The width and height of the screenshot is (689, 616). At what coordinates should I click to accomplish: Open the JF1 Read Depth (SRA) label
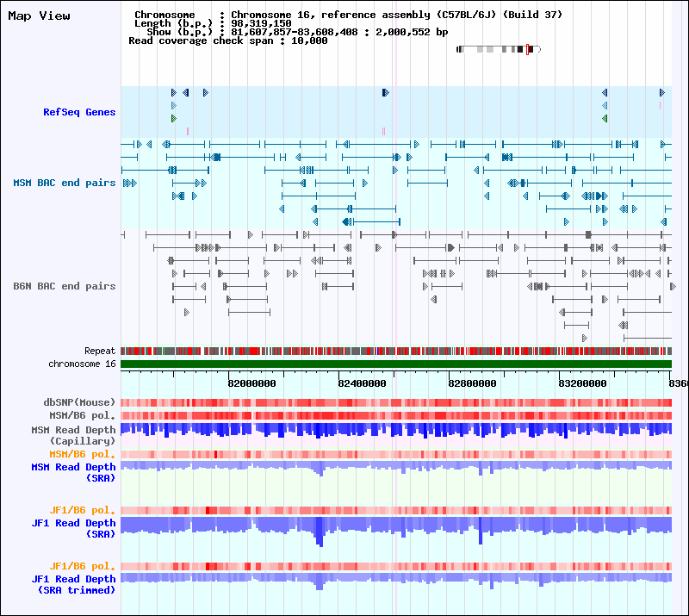pos(73,528)
